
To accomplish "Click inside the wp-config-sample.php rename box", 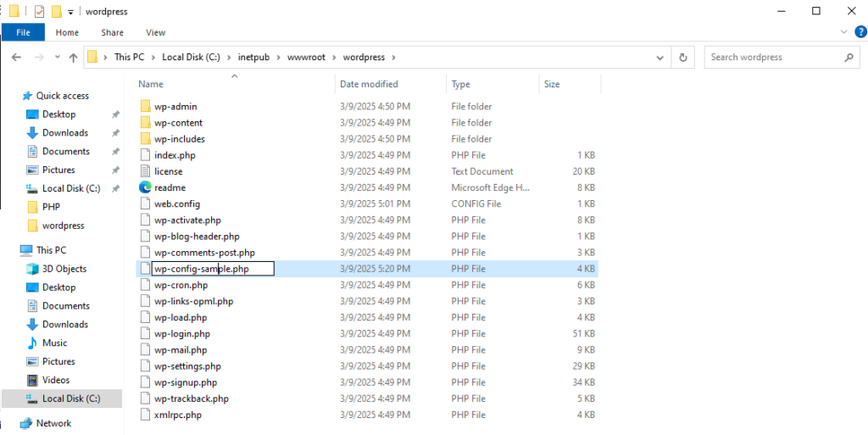I will click(x=213, y=269).
